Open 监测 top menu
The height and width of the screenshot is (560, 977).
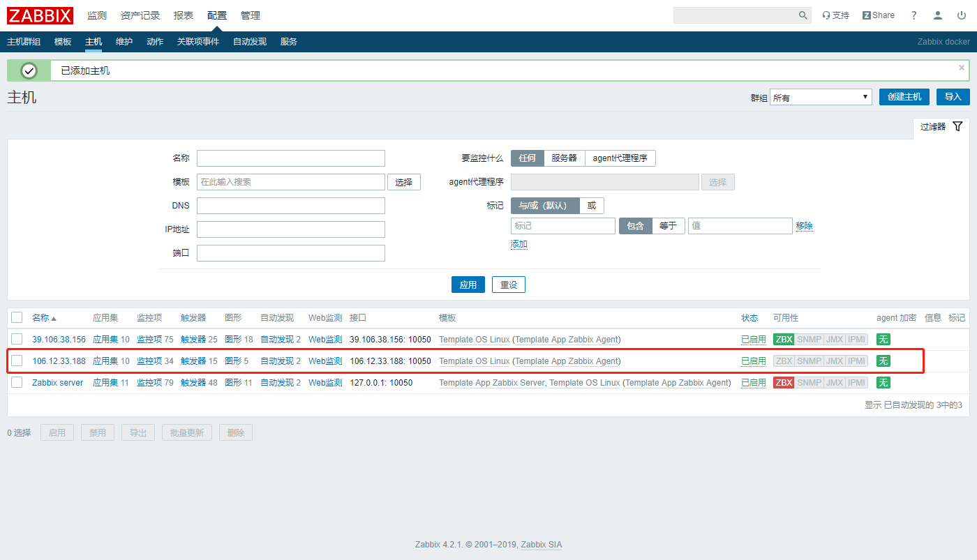click(x=97, y=15)
